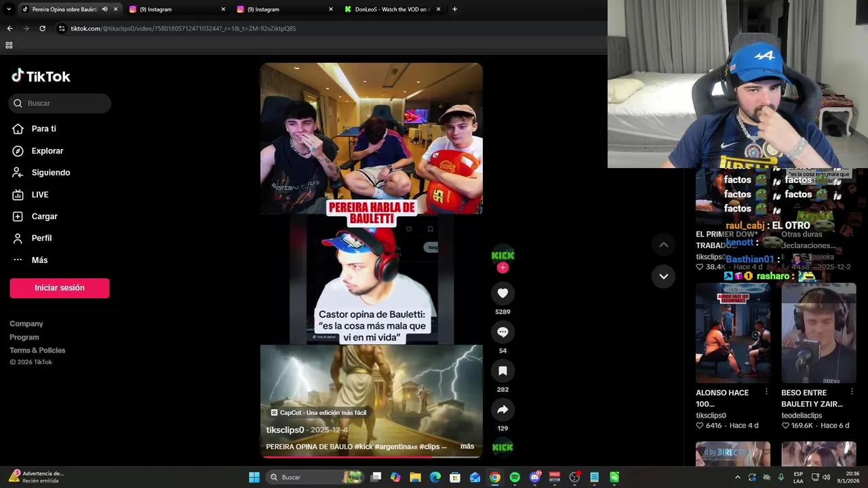Share the video with the arrow icon
The image size is (868, 488).
coord(502,409)
